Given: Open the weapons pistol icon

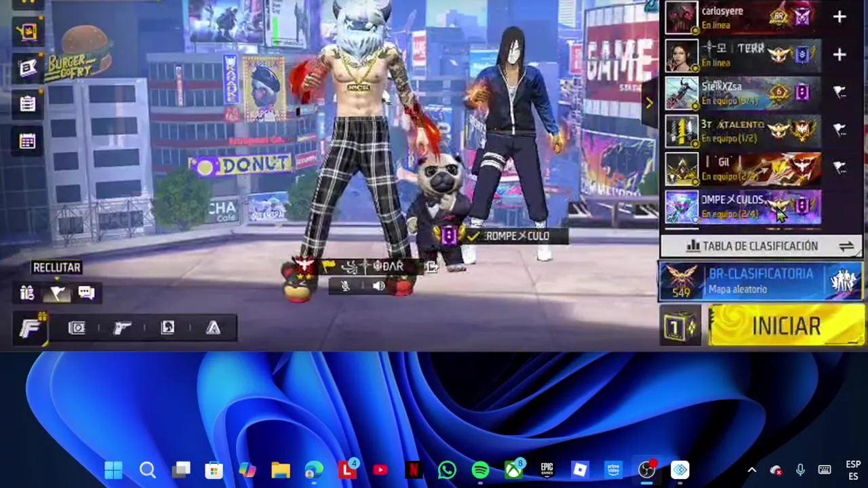Looking at the screenshot, I should tap(122, 328).
